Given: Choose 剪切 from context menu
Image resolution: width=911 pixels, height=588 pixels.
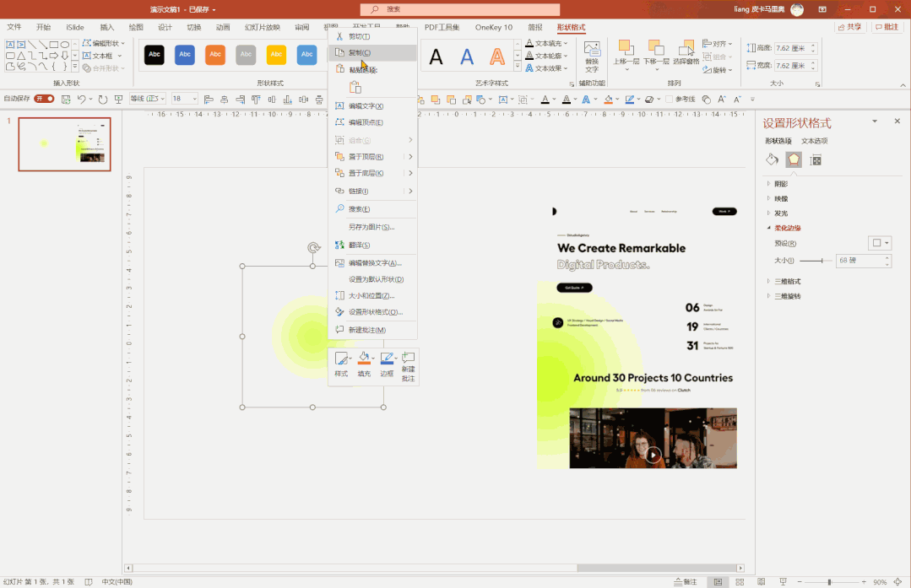Looking at the screenshot, I should (372, 36).
